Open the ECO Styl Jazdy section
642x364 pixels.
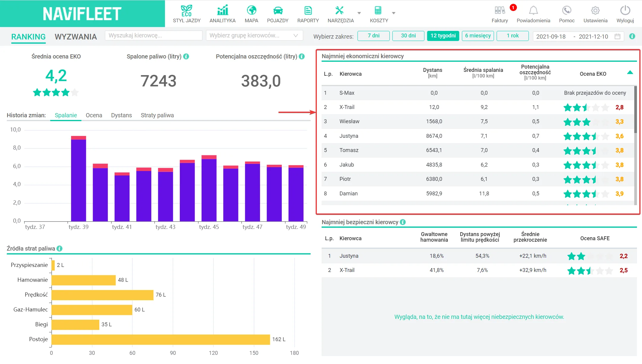[187, 14]
